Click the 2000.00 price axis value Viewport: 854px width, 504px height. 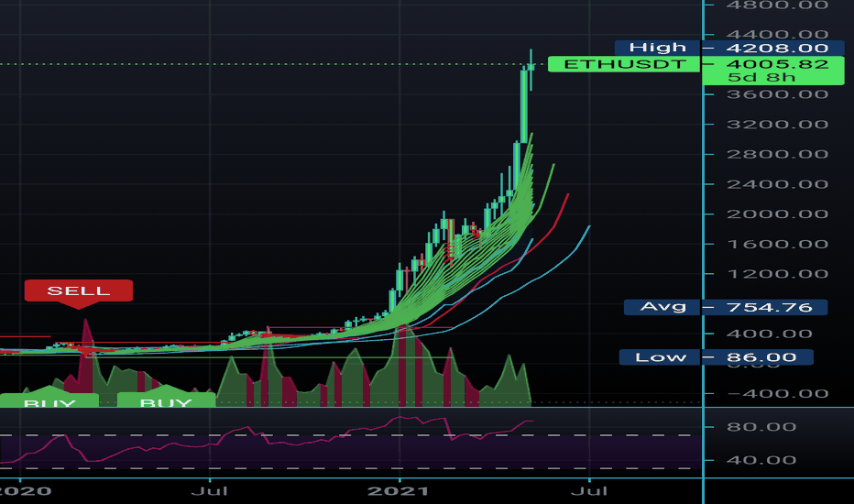[777, 214]
